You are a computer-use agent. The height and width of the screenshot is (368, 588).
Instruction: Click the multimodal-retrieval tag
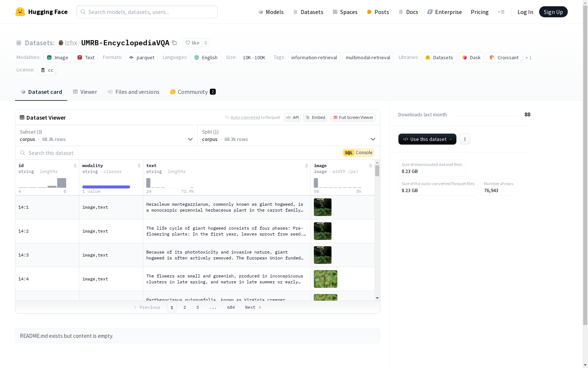pyautogui.click(x=368, y=57)
